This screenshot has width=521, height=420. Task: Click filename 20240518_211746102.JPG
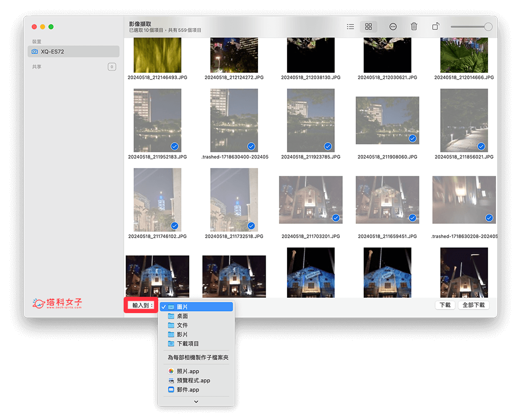pyautogui.click(x=158, y=236)
